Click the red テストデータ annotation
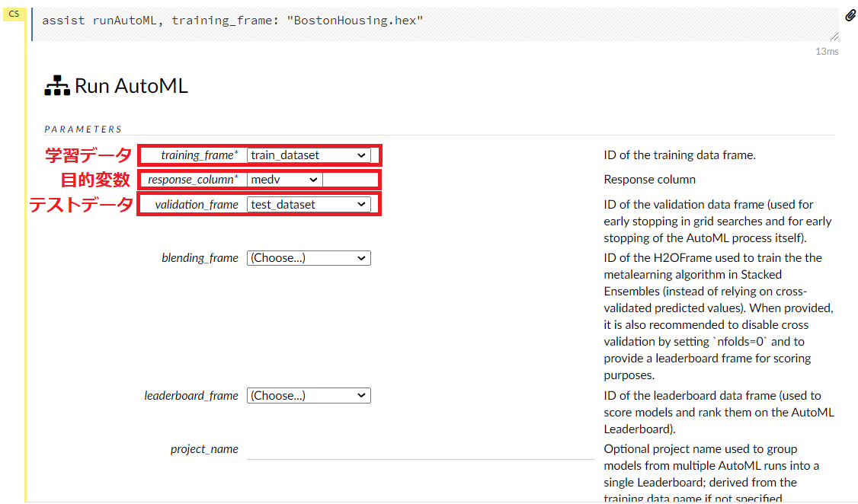858x504 pixels. tap(81, 205)
